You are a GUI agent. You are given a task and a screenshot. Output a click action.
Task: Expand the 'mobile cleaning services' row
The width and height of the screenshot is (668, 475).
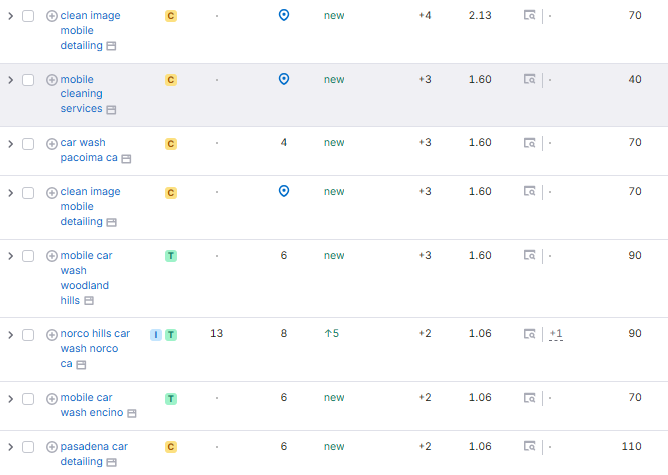[x=10, y=80]
